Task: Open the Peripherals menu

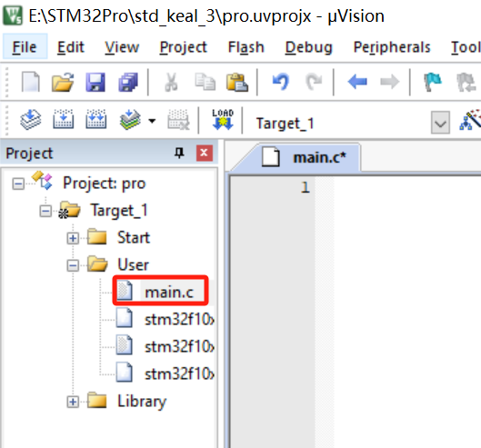Action: click(x=392, y=47)
